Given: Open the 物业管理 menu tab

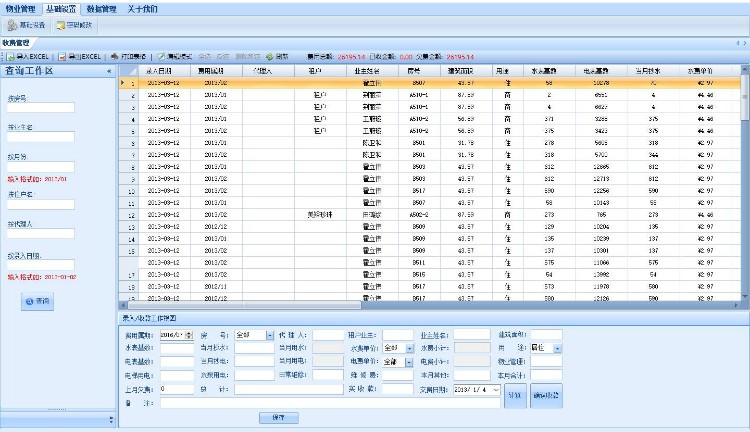Looking at the screenshot, I should (21, 9).
